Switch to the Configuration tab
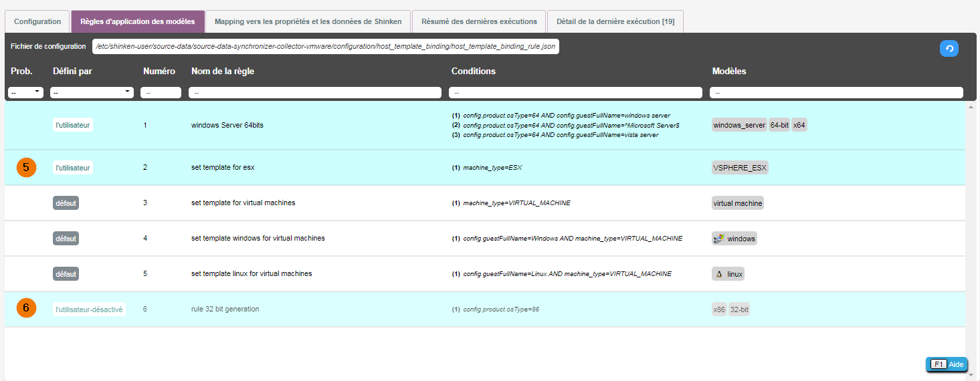 (37, 21)
